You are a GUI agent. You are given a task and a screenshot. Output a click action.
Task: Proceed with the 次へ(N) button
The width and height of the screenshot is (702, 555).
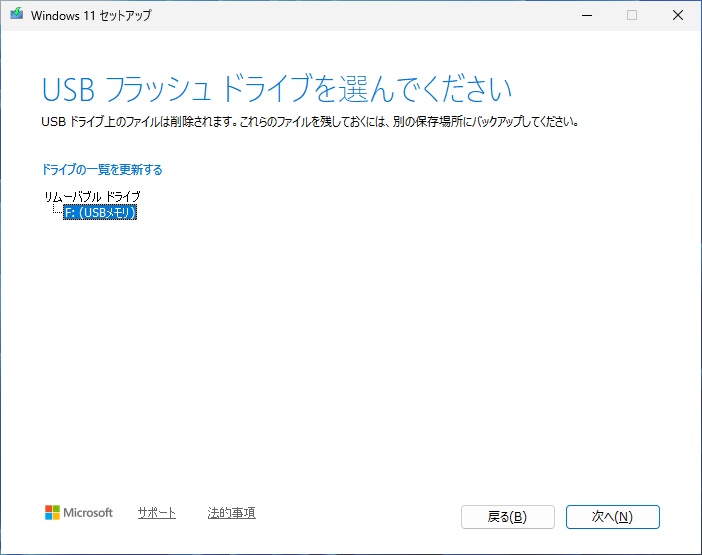612,517
